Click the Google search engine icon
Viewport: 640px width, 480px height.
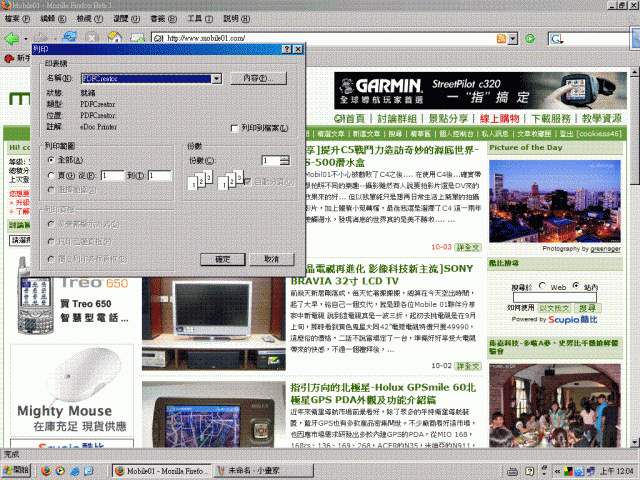(556, 39)
